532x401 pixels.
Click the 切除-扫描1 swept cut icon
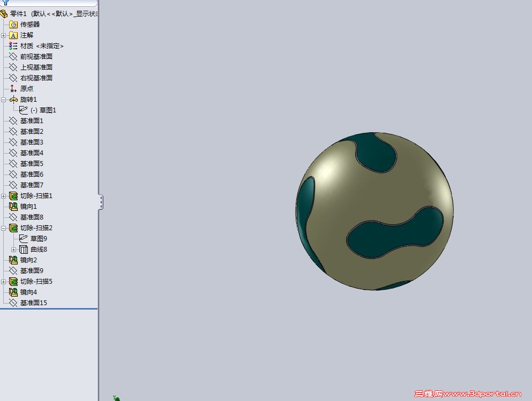[x=13, y=196]
